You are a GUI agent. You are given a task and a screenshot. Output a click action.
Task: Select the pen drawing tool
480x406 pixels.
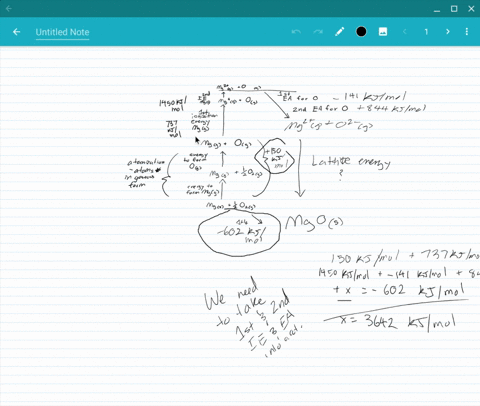340,32
